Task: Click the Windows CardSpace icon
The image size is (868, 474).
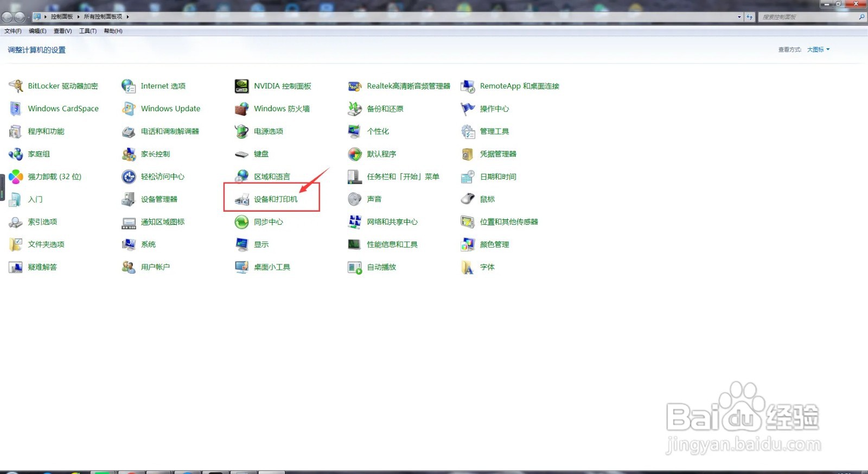Action: tap(16, 109)
